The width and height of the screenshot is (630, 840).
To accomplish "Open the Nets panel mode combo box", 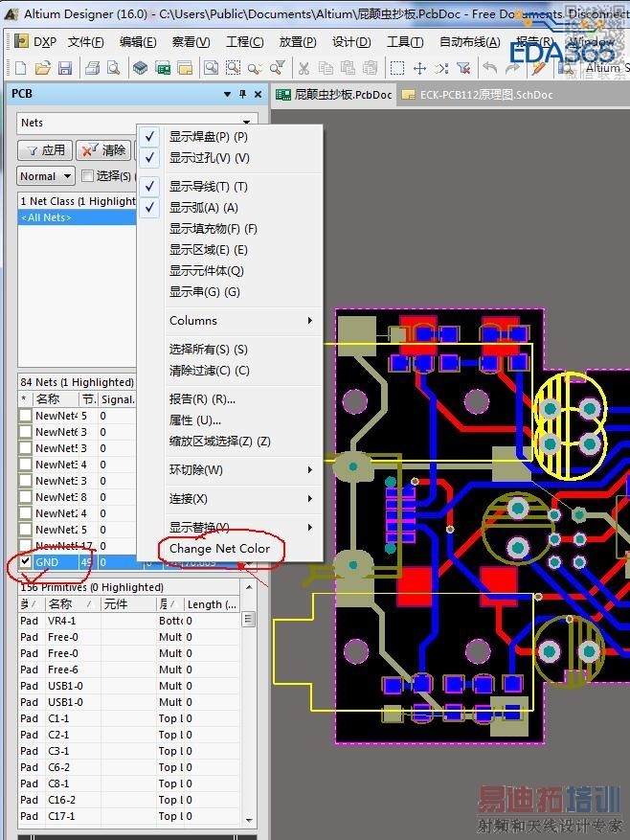I will click(137, 123).
